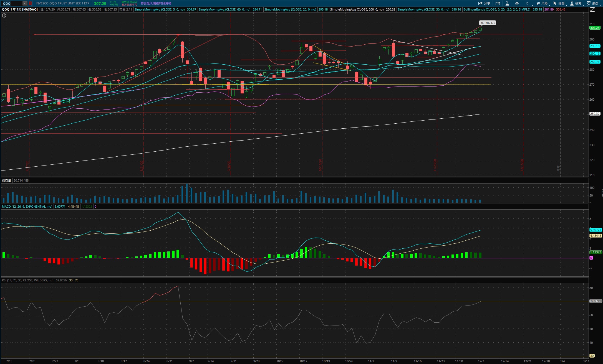Open chart settings gear icon
Image resolution: width=603 pixels, height=364 pixels.
tap(517, 3)
